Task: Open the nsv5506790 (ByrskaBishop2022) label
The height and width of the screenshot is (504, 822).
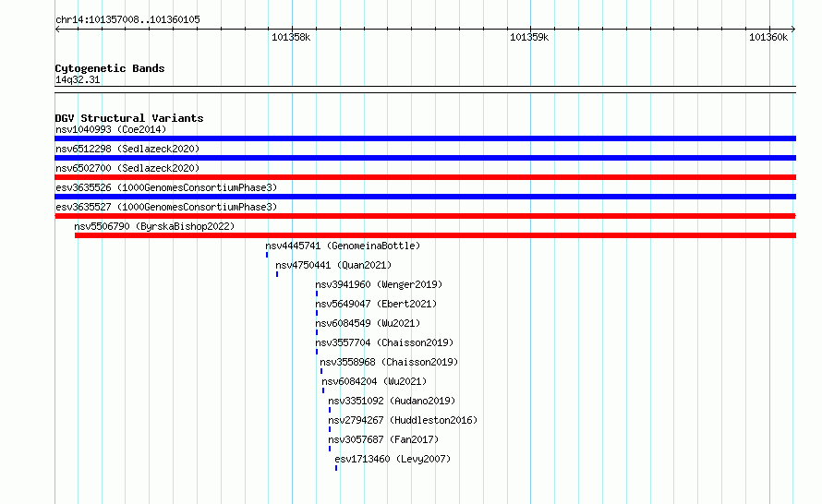Action: tap(154, 226)
